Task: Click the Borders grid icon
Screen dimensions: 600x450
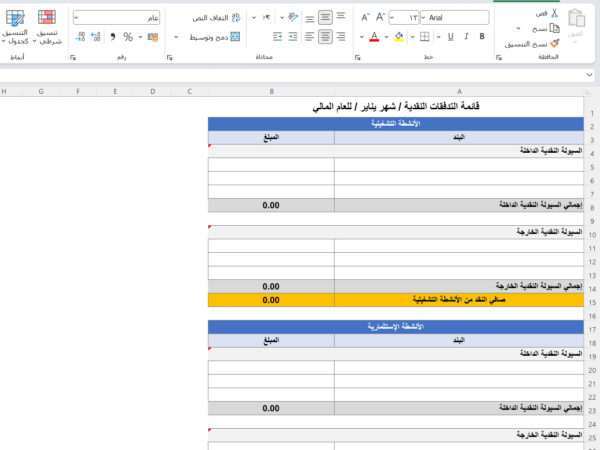Action: click(x=424, y=37)
